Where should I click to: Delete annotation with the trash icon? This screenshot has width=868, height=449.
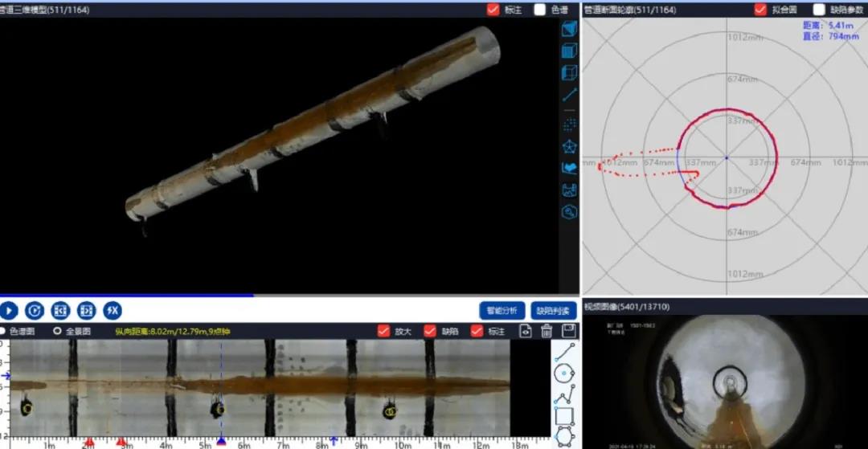[547, 331]
